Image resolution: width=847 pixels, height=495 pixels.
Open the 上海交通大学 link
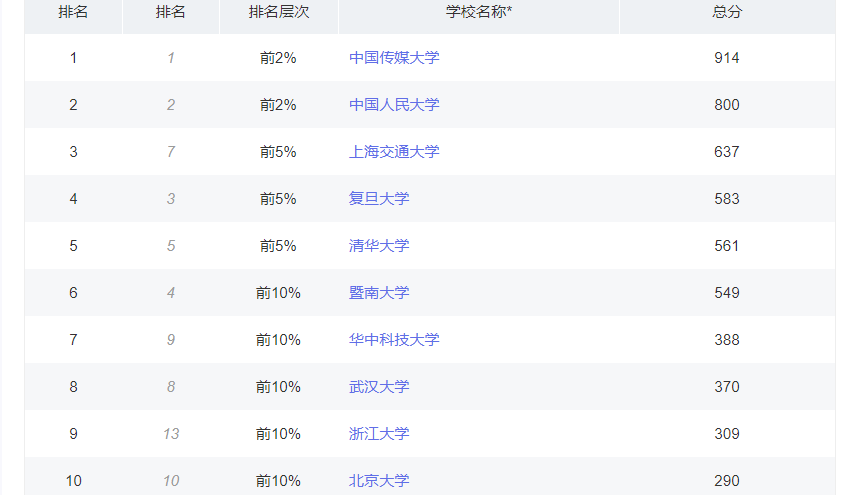394,152
